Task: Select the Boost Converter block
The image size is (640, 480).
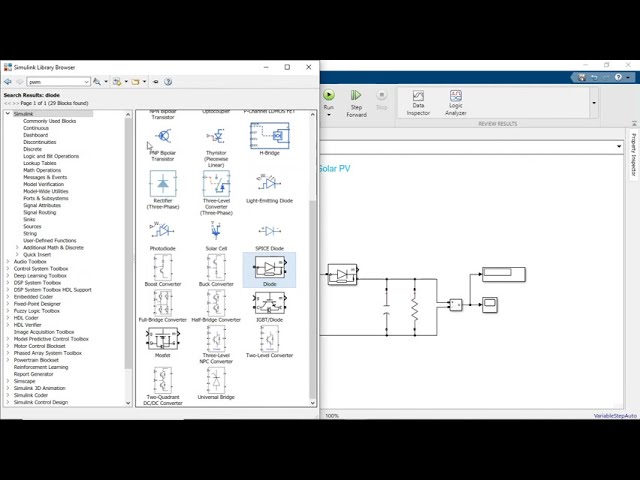Action: pyautogui.click(x=163, y=270)
